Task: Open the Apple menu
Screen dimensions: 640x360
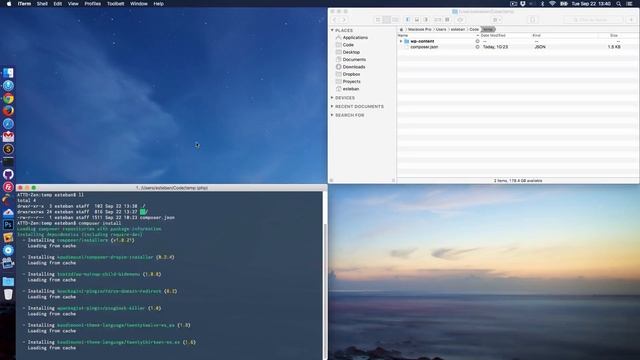Action: coord(9,4)
